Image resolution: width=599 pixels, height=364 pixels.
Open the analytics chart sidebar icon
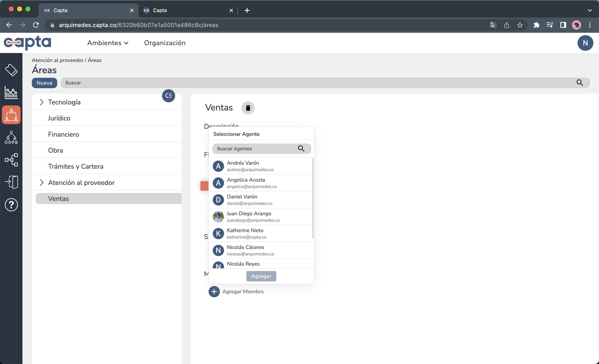tap(11, 92)
